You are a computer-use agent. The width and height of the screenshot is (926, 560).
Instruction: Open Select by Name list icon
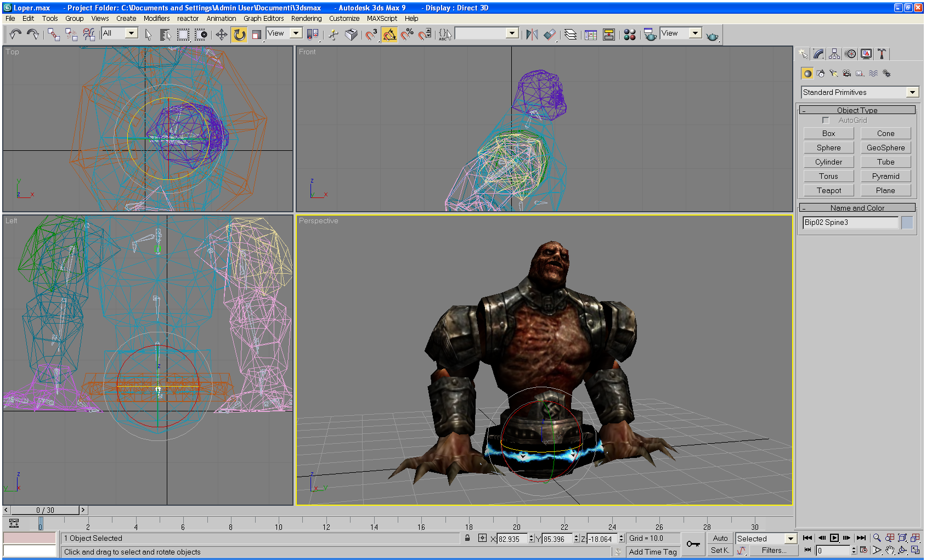165,35
